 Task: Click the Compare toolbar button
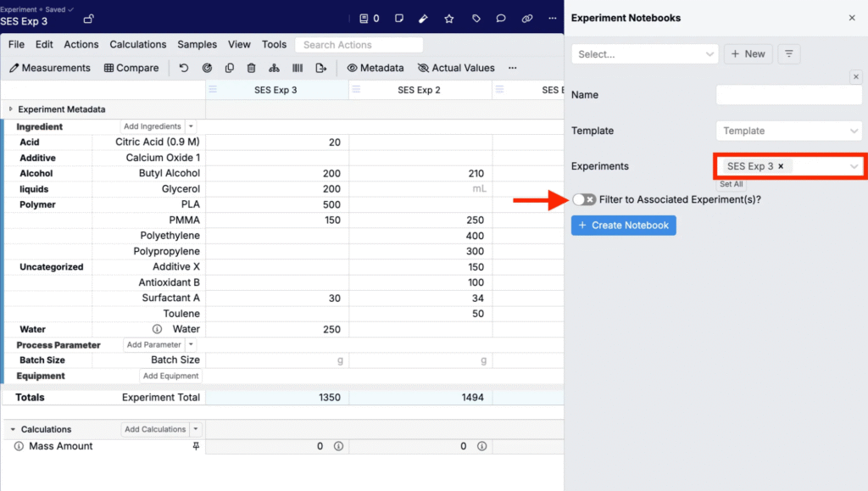point(131,68)
